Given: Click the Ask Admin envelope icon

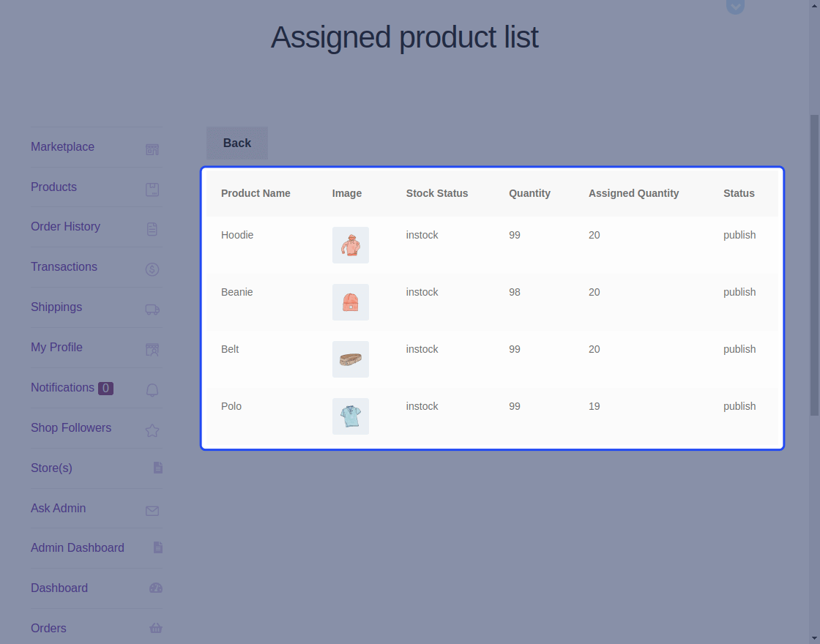Looking at the screenshot, I should pyautogui.click(x=152, y=511).
